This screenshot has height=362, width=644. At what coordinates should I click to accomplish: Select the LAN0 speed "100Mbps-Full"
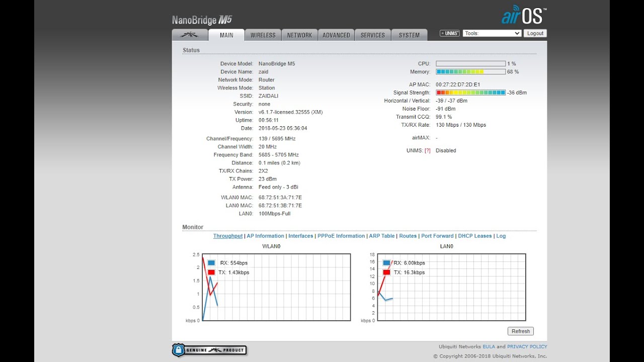(275, 214)
